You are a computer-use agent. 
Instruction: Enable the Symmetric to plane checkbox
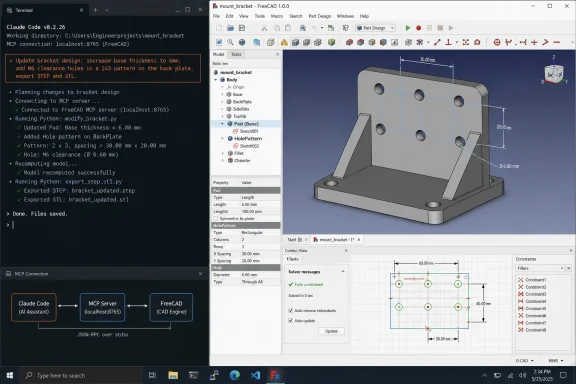[216, 219]
